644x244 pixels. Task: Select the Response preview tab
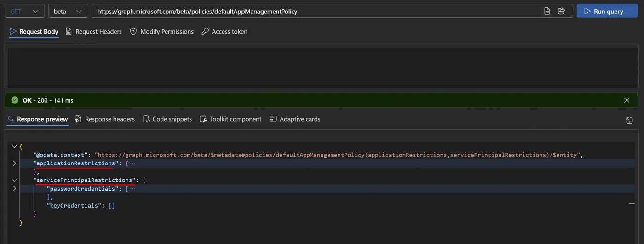pyautogui.click(x=38, y=119)
